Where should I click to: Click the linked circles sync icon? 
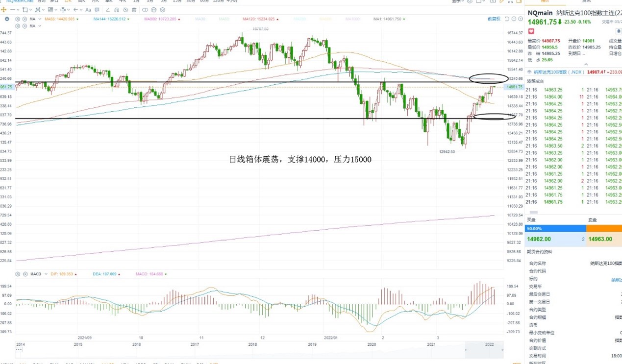tap(145, 10)
